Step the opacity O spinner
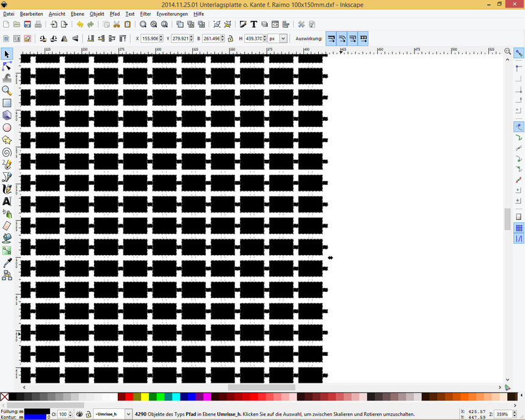The width and height of the screenshot is (525, 420). tap(70, 415)
